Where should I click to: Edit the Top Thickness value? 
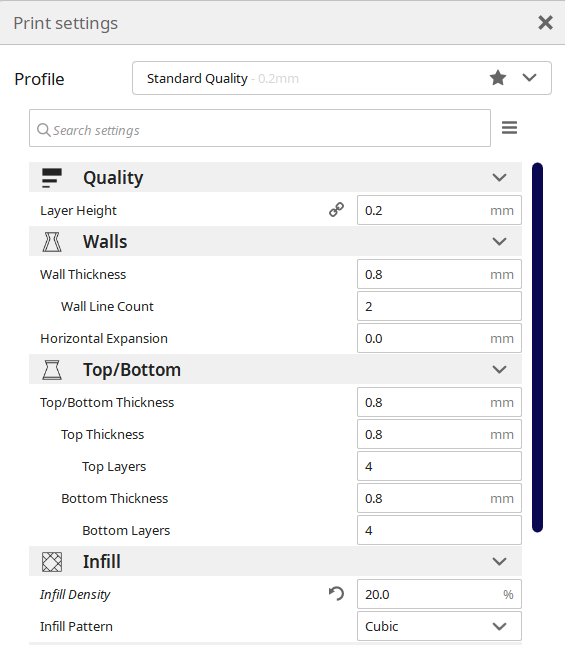pos(439,434)
